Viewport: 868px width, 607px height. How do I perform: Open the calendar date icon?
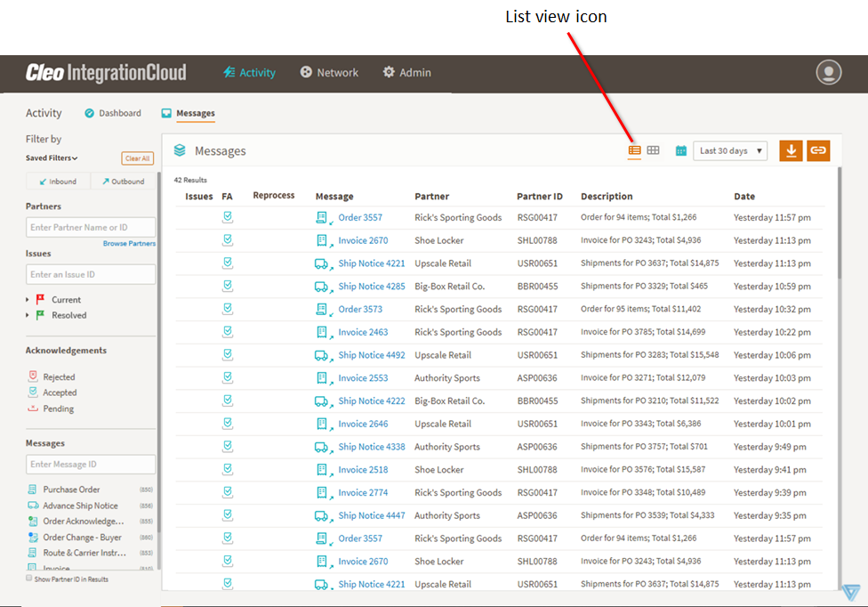(x=680, y=151)
